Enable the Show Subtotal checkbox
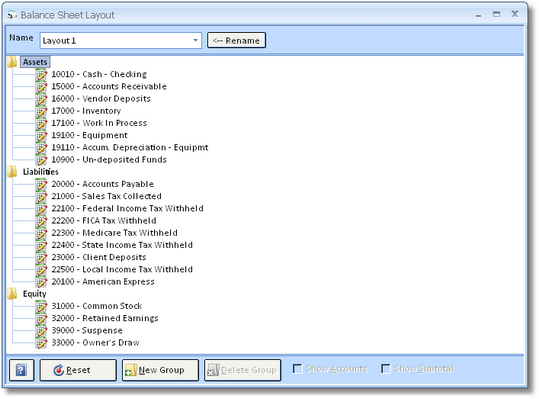 [x=386, y=369]
